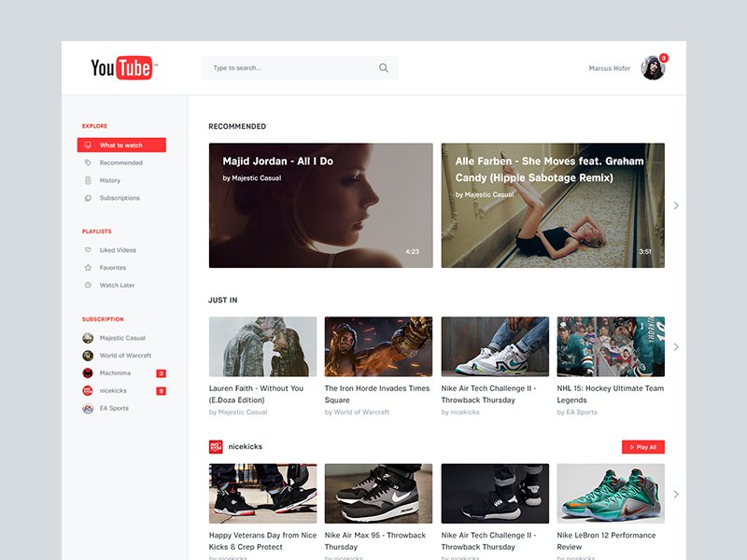Screen dimensions: 747x560
Task: Open NHL 15 Hockey Ultimate Team thumbnail
Action: [x=611, y=346]
